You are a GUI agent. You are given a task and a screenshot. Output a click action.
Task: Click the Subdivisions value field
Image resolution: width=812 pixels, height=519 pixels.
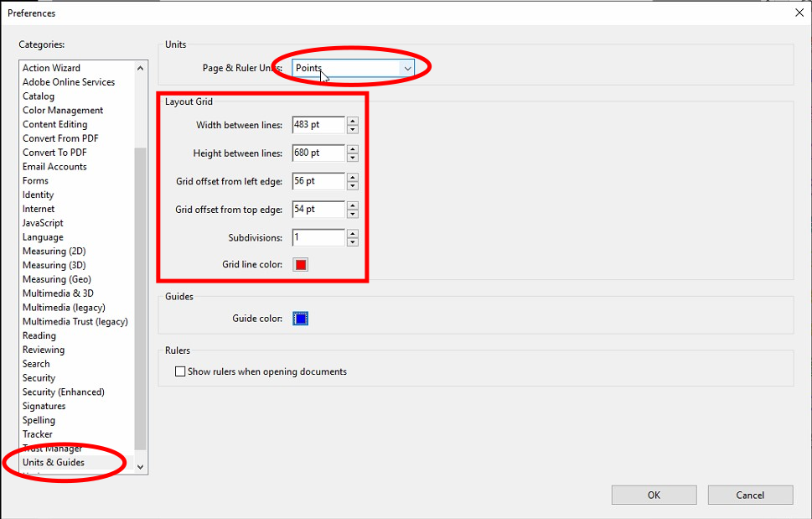[x=318, y=237]
